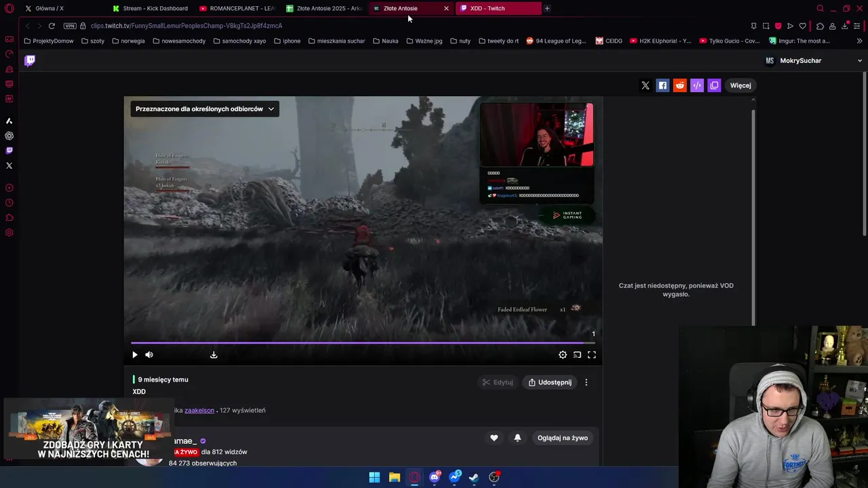Open Windows Start menu
The height and width of the screenshot is (488, 868).
click(374, 477)
